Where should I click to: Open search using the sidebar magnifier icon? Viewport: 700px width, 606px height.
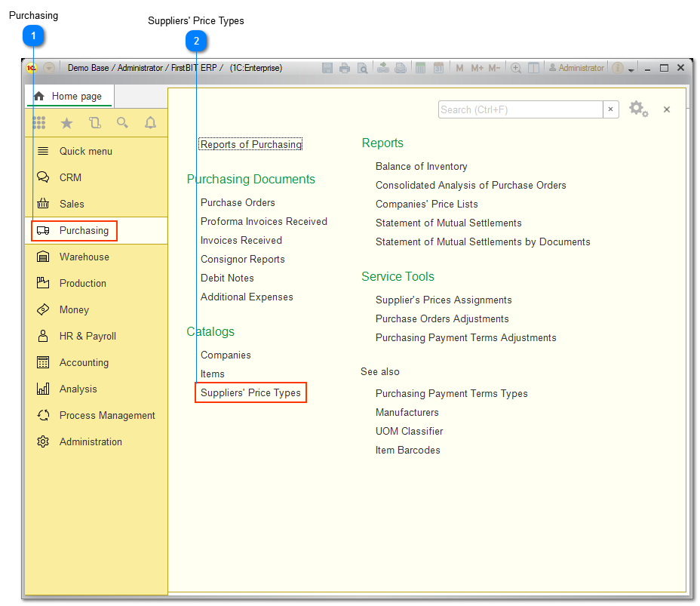point(122,122)
